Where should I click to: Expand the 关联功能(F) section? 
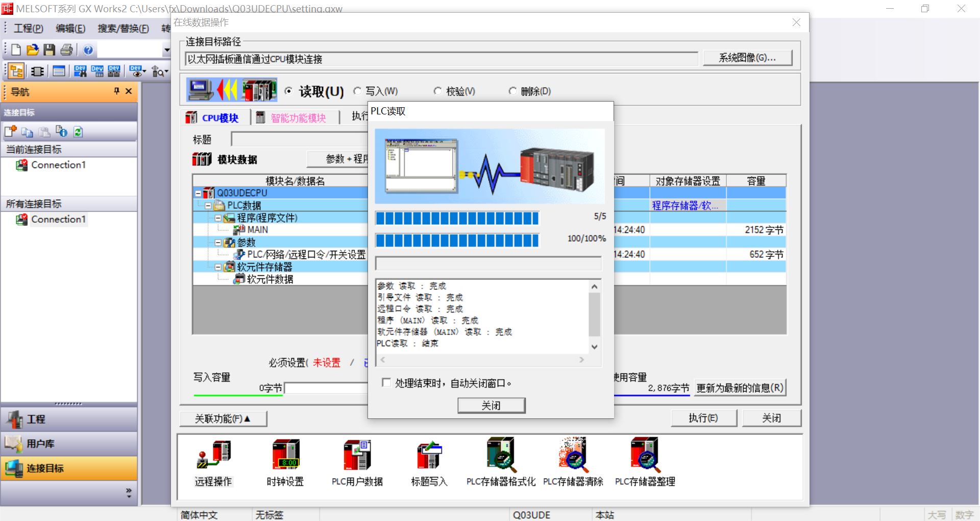223,418
